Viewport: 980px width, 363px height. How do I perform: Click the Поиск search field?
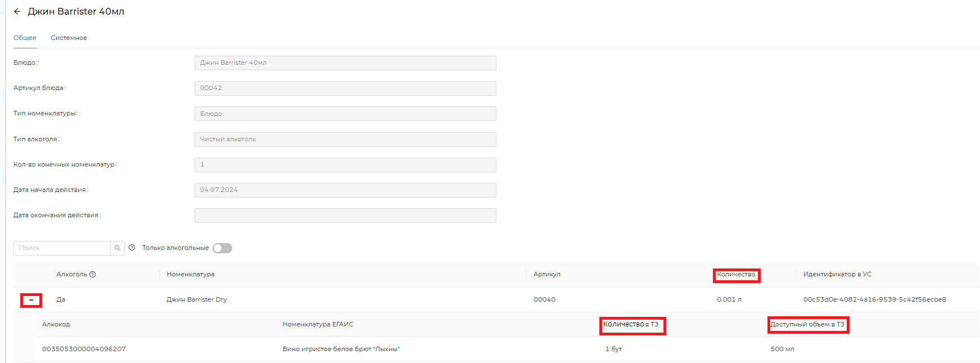click(62, 248)
